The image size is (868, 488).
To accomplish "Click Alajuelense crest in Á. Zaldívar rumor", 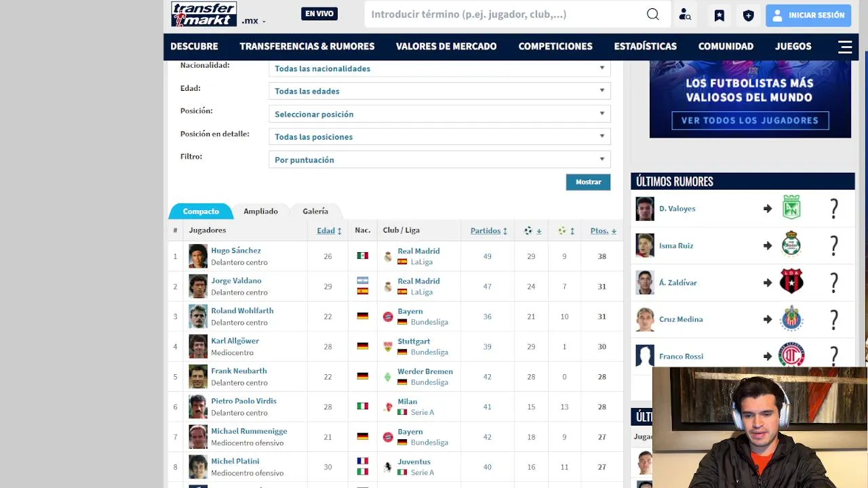I will pos(791,282).
